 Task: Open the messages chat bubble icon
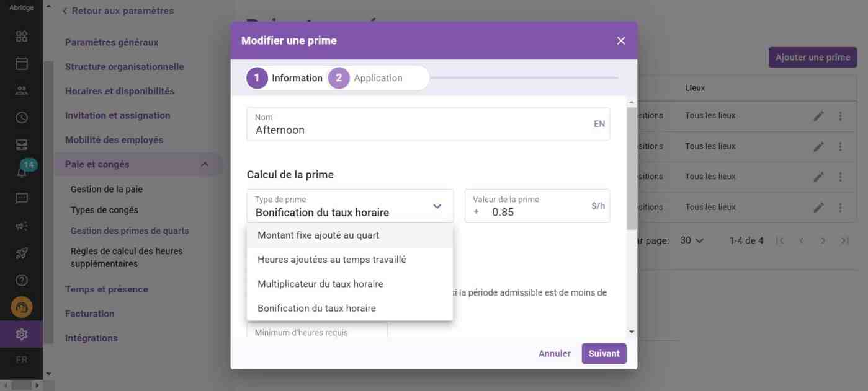tap(21, 197)
